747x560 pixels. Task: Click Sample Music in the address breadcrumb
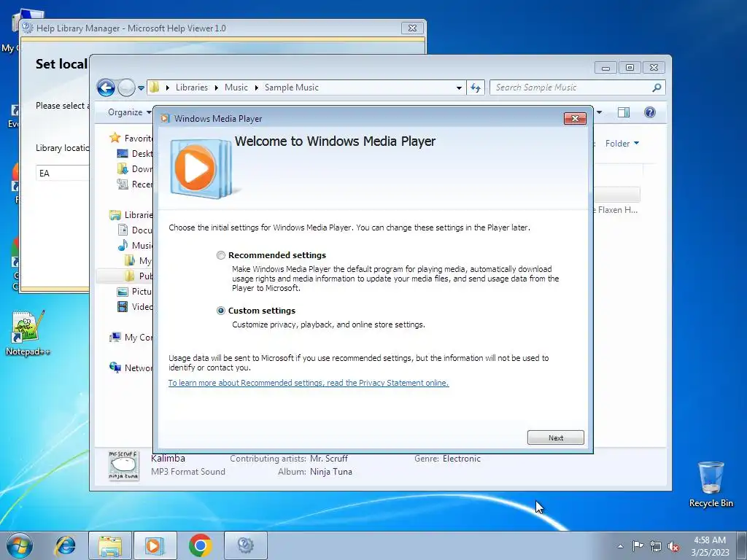tap(292, 87)
